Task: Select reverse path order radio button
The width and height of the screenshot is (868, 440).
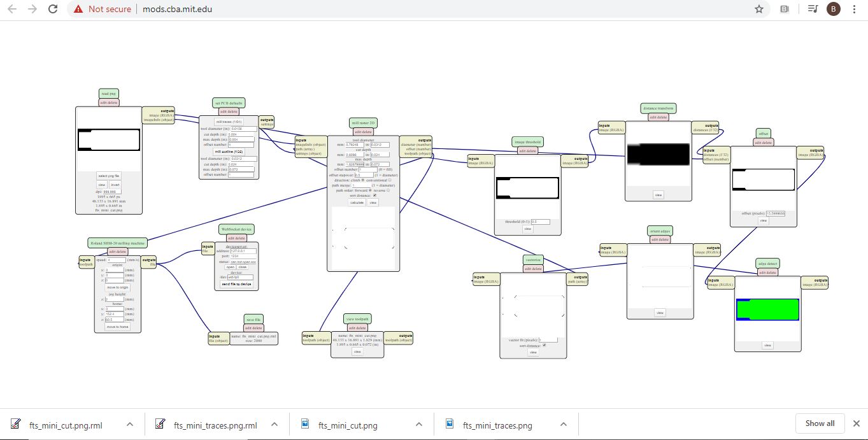Action: click(x=388, y=190)
